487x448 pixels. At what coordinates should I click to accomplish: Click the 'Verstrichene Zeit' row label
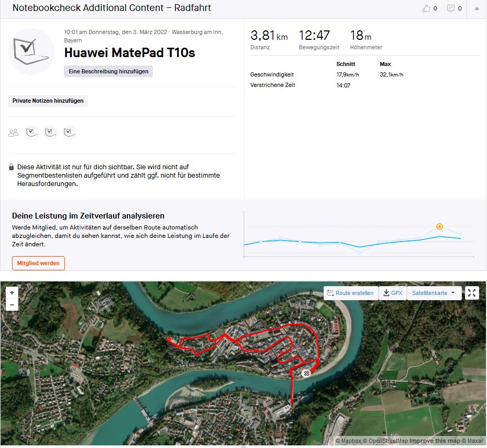click(272, 85)
